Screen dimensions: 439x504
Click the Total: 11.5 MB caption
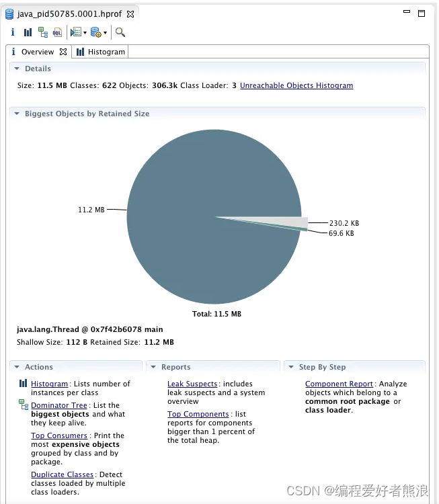coord(216,314)
